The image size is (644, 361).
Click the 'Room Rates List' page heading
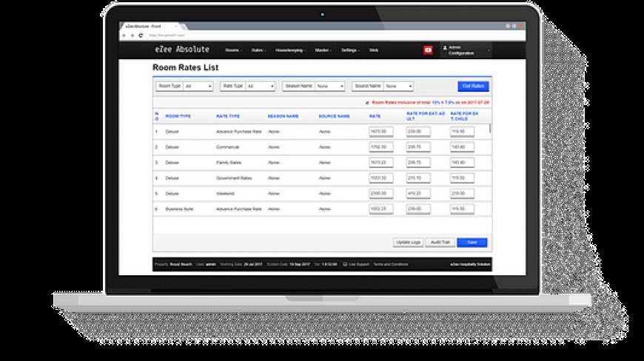click(x=186, y=68)
